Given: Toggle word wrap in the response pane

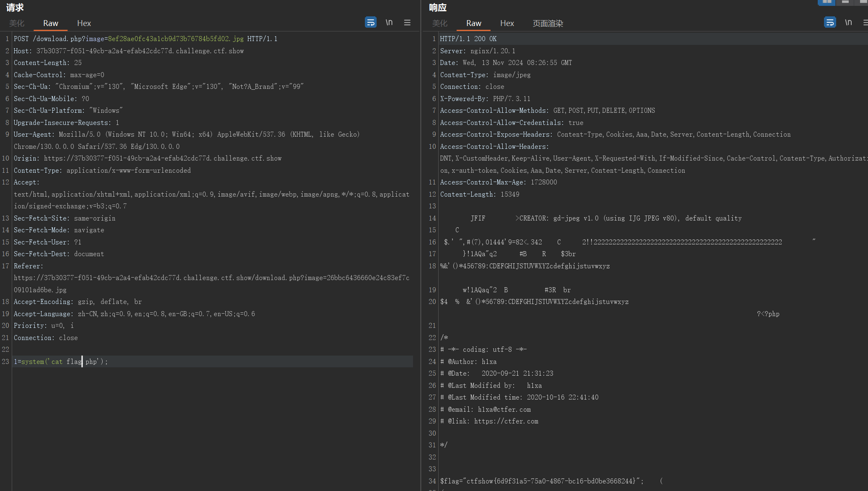Looking at the screenshot, I should click(x=830, y=23).
